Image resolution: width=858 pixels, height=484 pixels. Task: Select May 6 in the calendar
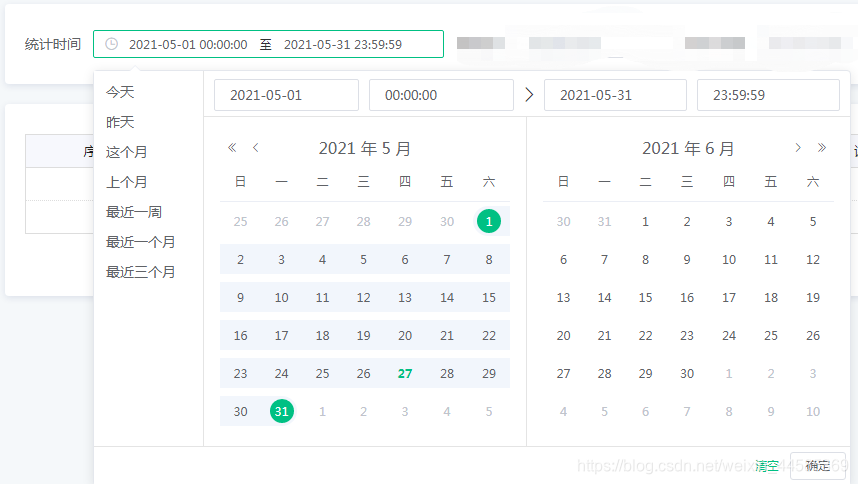405,260
